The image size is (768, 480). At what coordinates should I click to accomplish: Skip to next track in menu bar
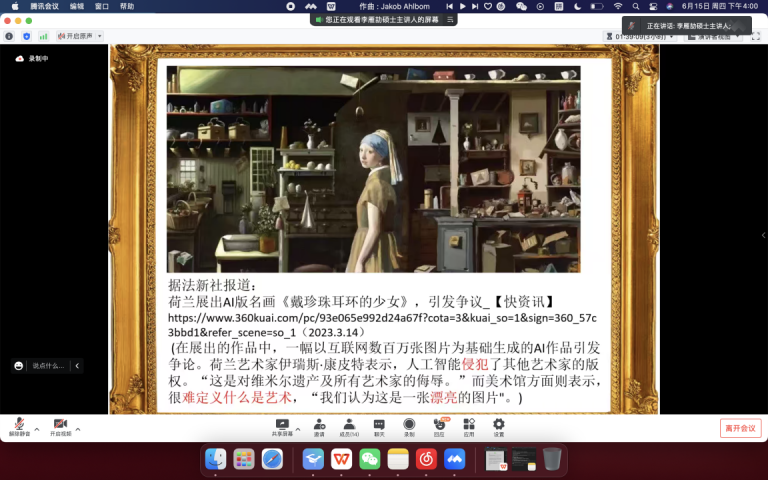(x=475, y=6)
